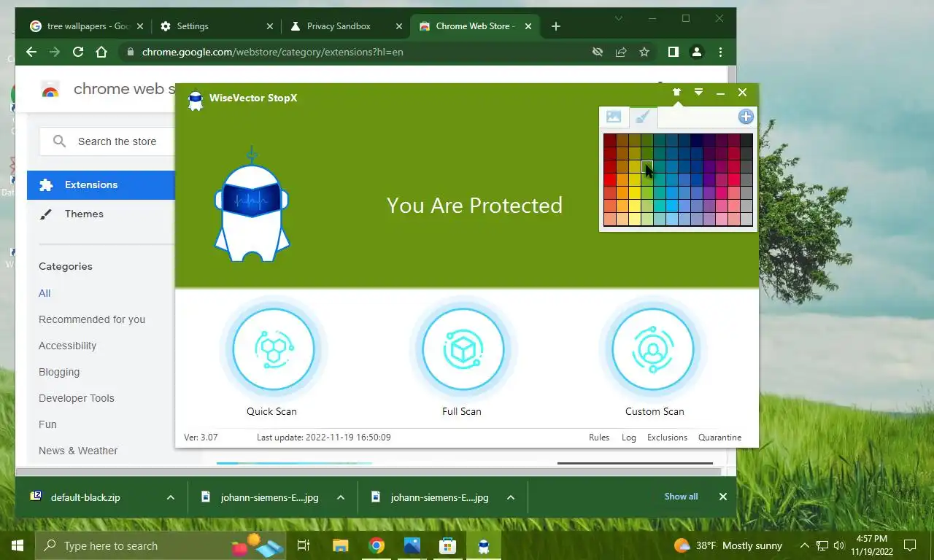This screenshot has width=934, height=560.
Task: Click the Chrome address bar URL
Action: 272,52
